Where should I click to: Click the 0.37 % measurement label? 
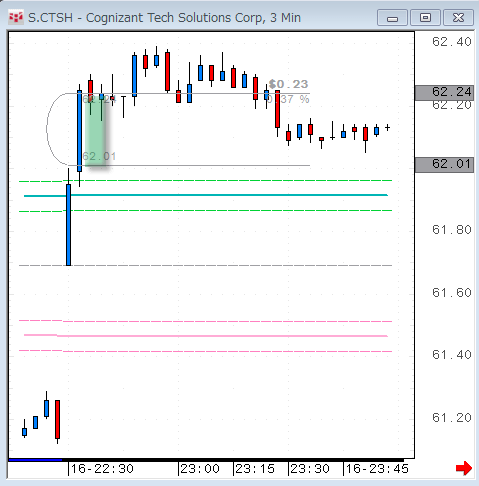[289, 99]
